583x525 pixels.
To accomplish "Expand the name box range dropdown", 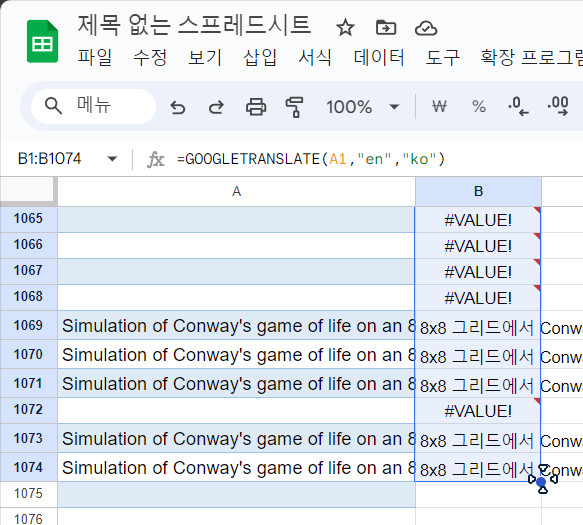I will coord(112,159).
